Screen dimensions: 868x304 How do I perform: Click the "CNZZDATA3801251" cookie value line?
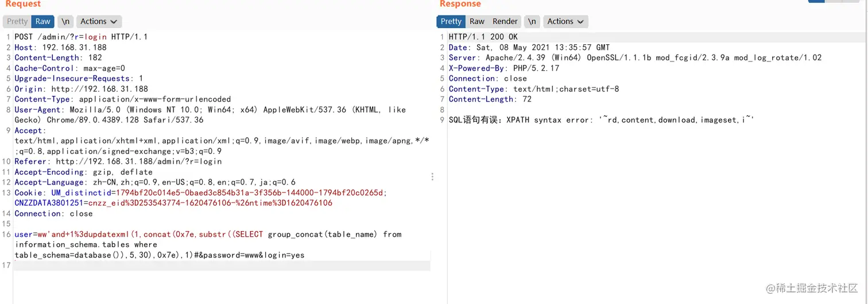173,203
